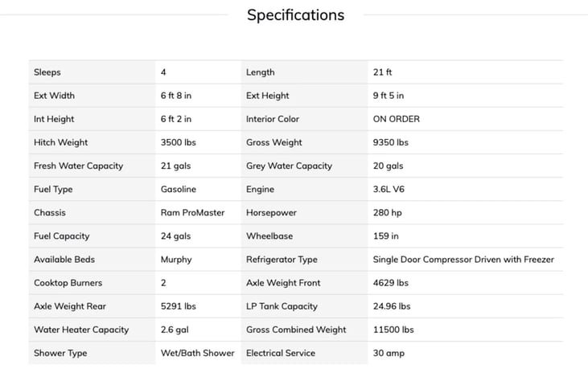The width and height of the screenshot is (588, 377).
Task: Click the Murphy available beds value
Action: (176, 260)
